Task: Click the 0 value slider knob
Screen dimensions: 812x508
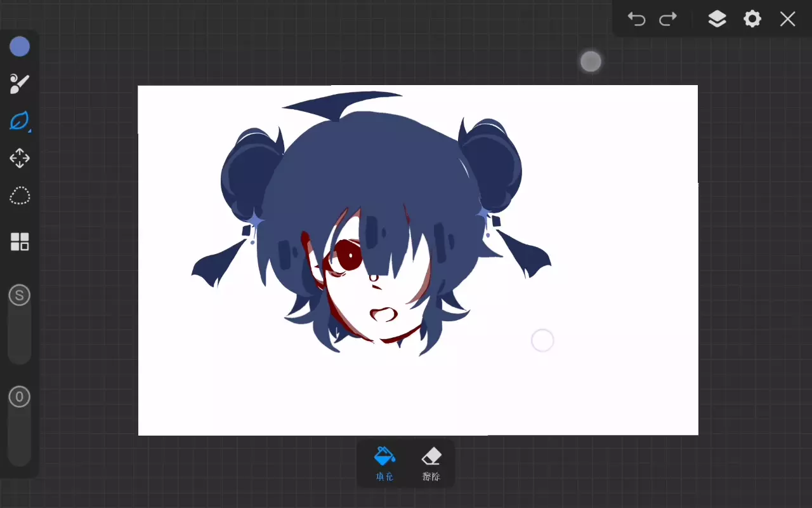Action: (x=20, y=397)
